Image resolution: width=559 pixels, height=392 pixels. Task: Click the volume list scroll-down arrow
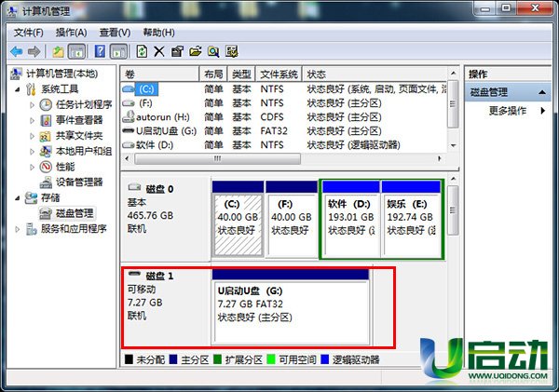point(453,145)
